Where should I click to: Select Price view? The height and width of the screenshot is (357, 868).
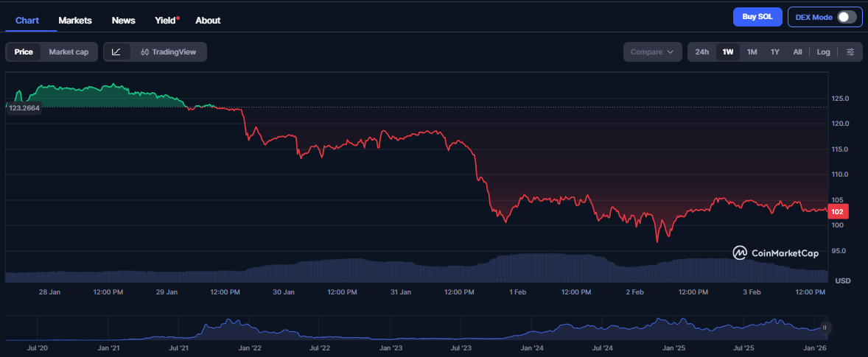pyautogui.click(x=24, y=52)
